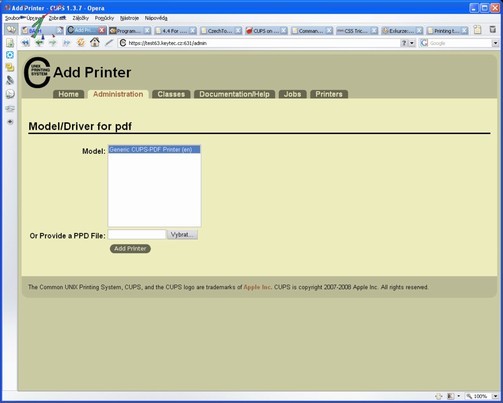
Task: Follow the Apple Inc. link in footer
Action: coord(257,287)
